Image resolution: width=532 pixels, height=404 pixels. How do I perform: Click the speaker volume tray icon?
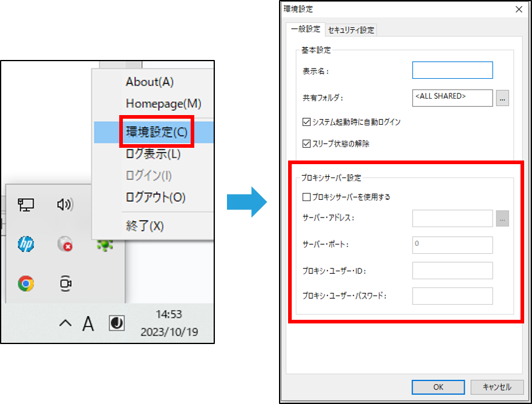point(65,204)
